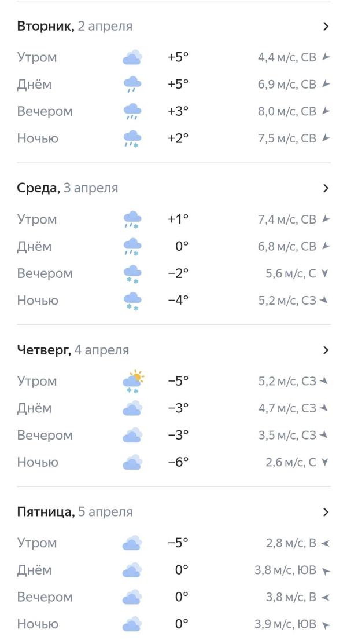
Task: Expand Friday 5 April forecast chevron
Action: point(326,512)
